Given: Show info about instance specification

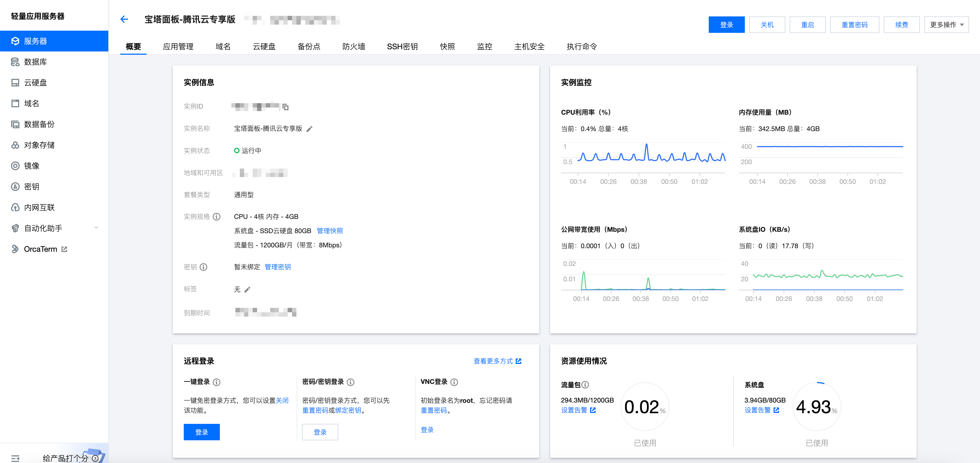Looking at the screenshot, I should (x=217, y=217).
